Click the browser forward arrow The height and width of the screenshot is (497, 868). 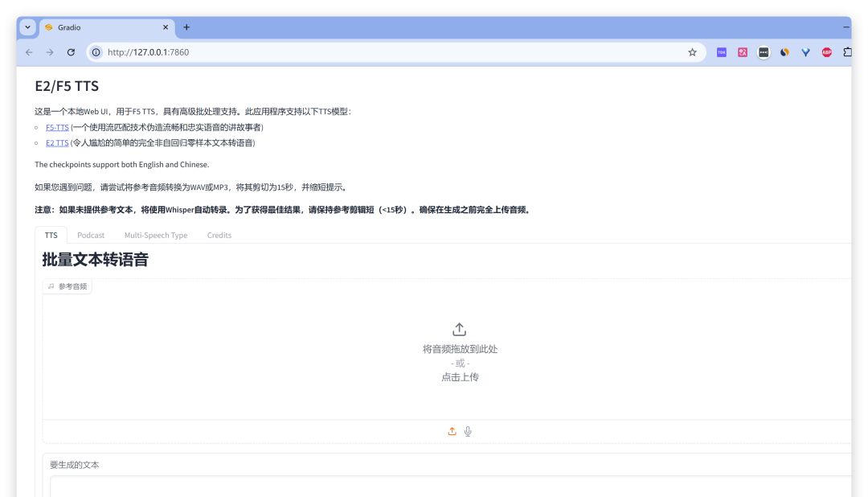[51, 52]
